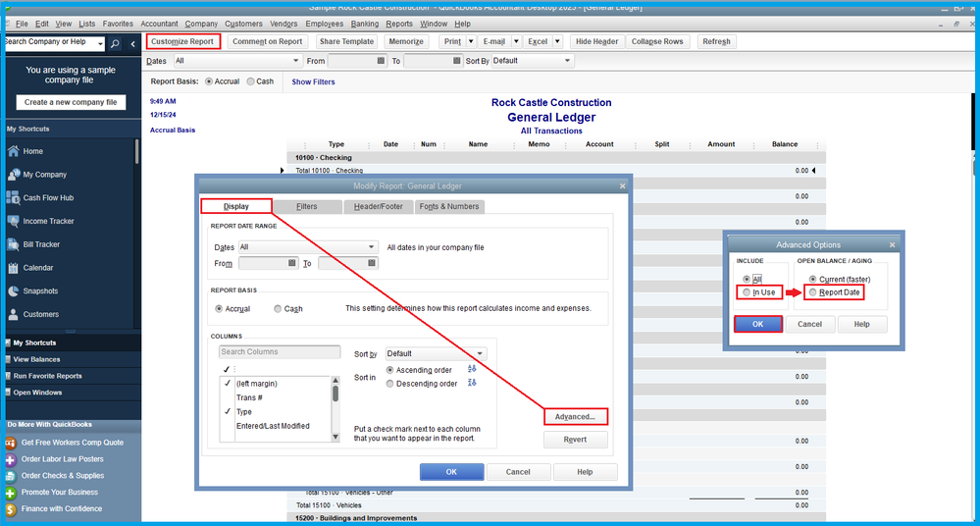Viewport: 980px width, 526px height.
Task: Click in the Search Columns field
Action: pyautogui.click(x=280, y=352)
